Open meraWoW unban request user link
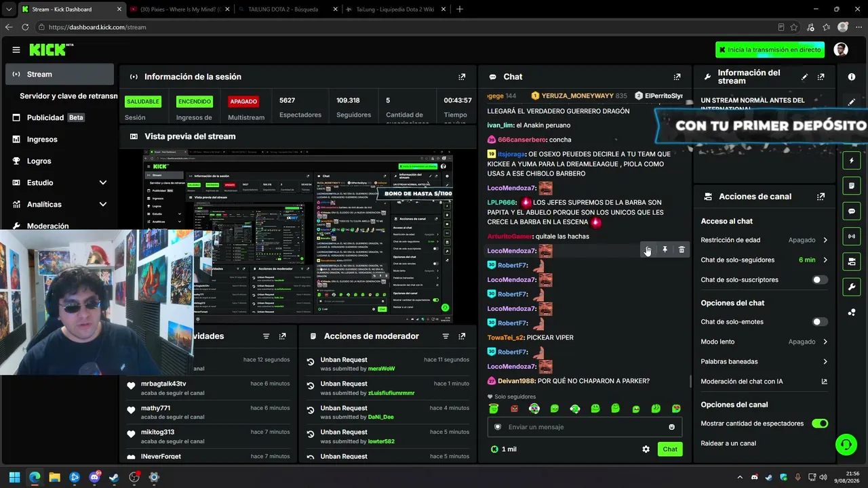 [381, 369]
